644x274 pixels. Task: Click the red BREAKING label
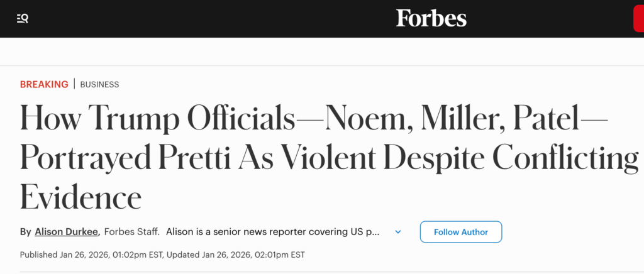click(x=44, y=84)
